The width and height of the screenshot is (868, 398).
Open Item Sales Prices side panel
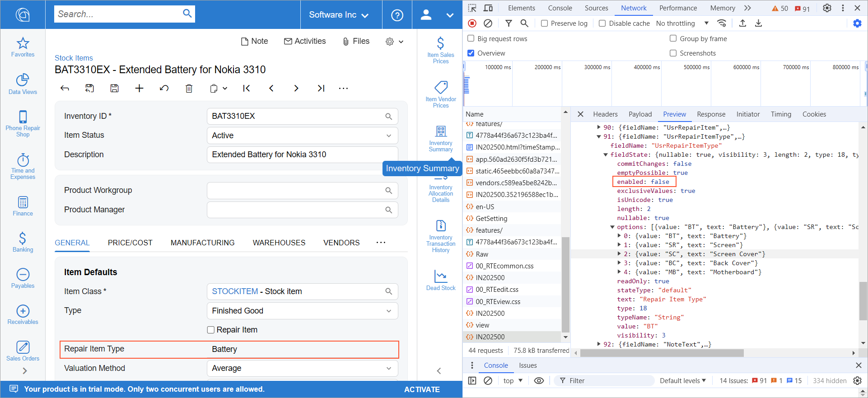pyautogui.click(x=440, y=50)
